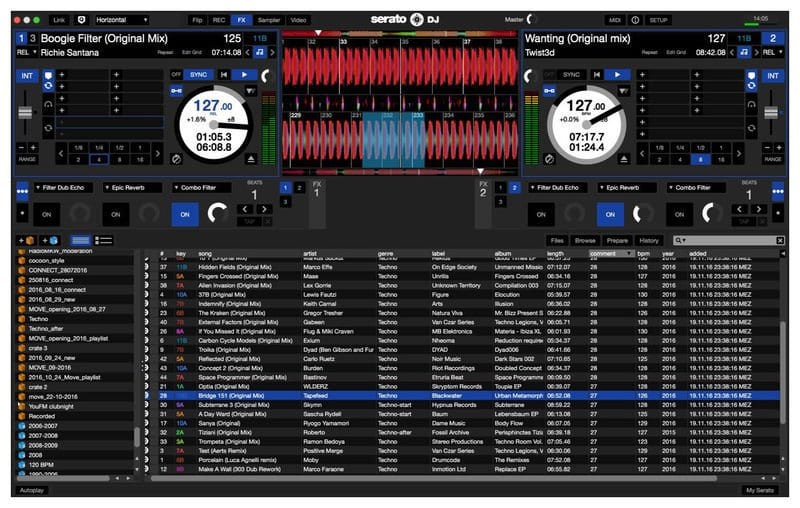
Task: Open the FX panel tab
Action: tap(241, 20)
